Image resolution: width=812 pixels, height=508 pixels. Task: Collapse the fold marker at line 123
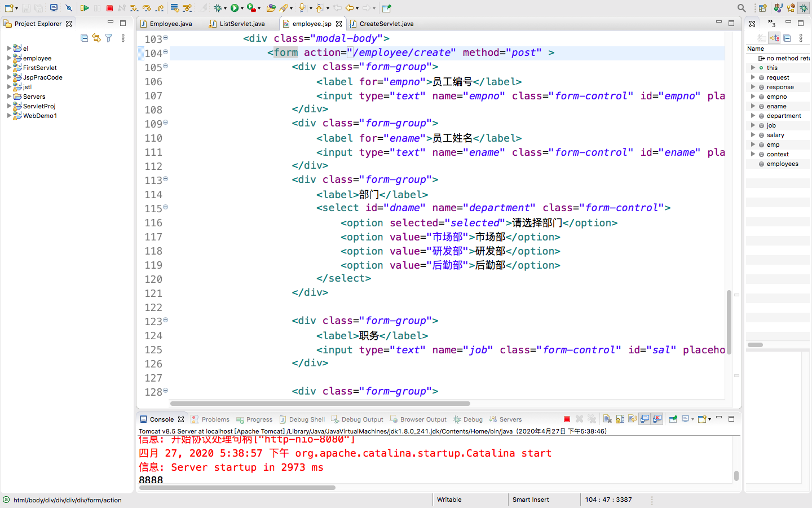166,320
